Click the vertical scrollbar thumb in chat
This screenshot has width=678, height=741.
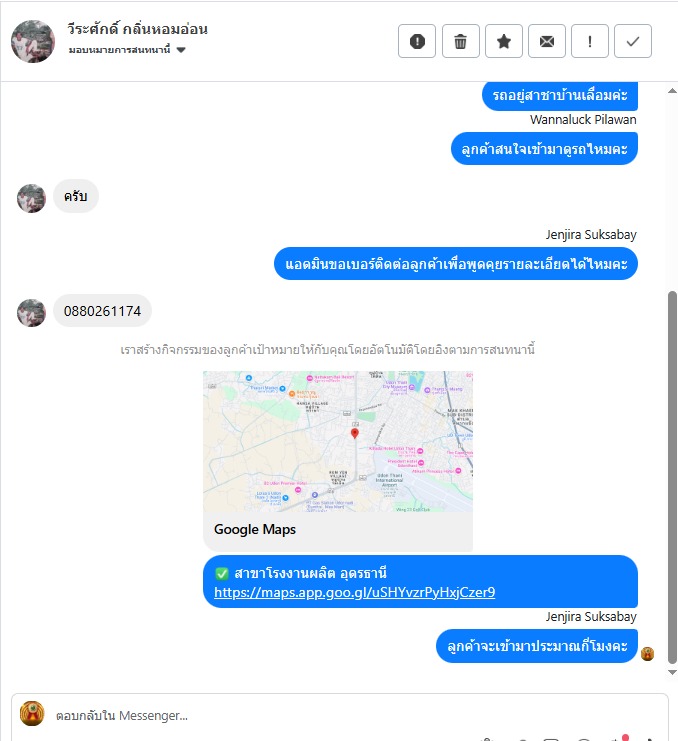pyautogui.click(x=672, y=477)
